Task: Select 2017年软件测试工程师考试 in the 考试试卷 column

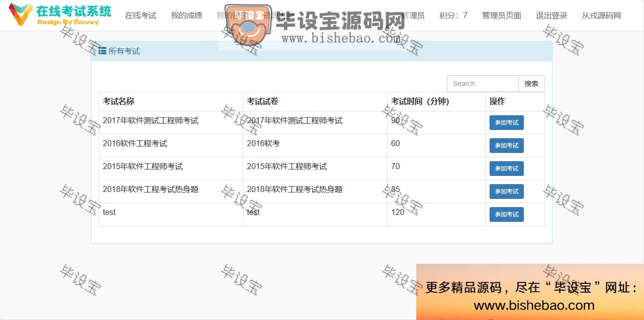Action: click(x=295, y=120)
